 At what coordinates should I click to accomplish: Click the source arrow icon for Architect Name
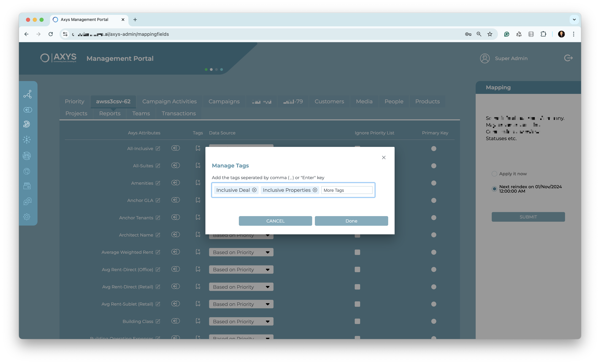[x=175, y=235]
